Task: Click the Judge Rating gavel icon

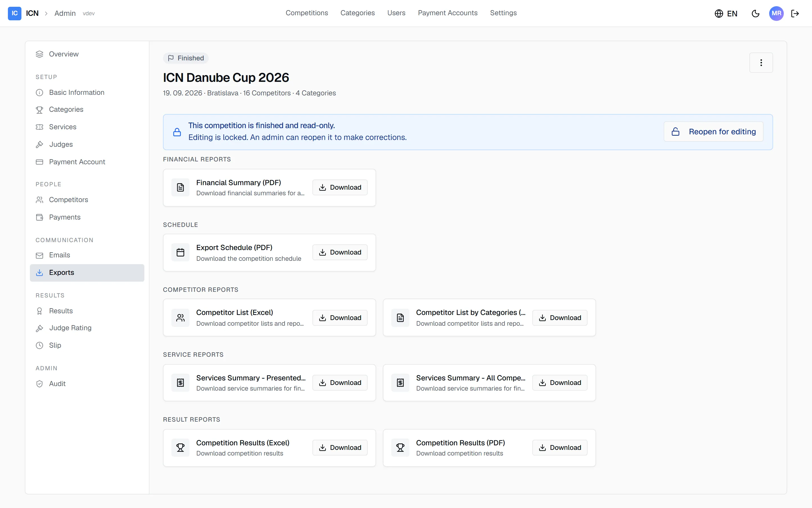Action: click(39, 328)
